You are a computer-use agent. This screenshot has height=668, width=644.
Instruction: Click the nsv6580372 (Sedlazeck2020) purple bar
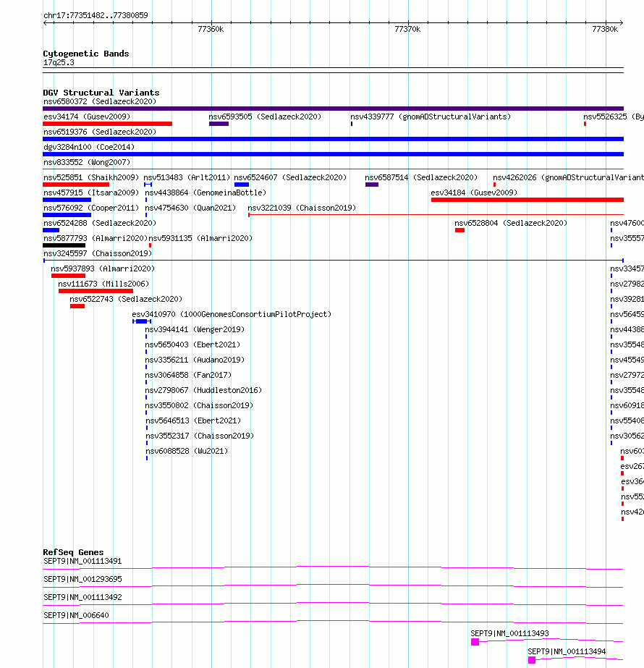point(333,109)
